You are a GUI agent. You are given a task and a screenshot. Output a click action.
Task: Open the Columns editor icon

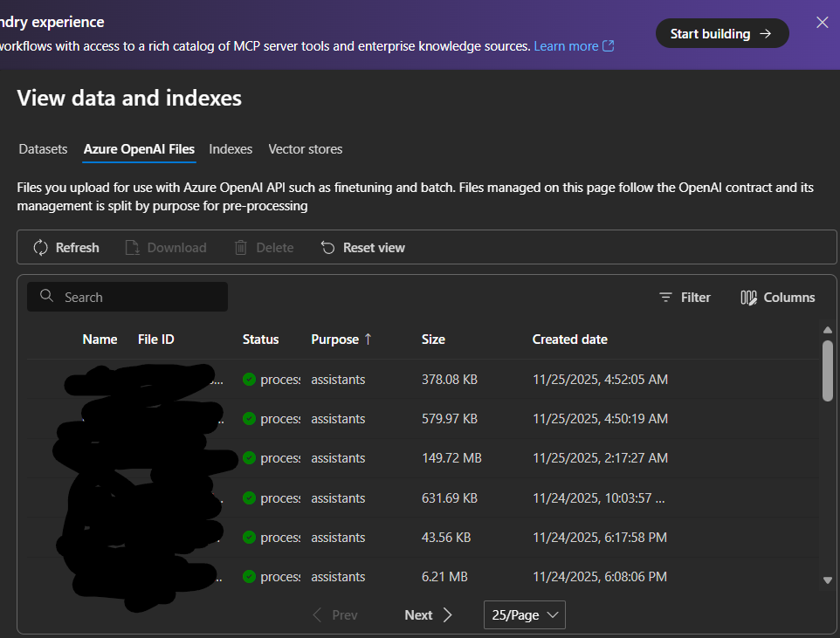tap(748, 298)
